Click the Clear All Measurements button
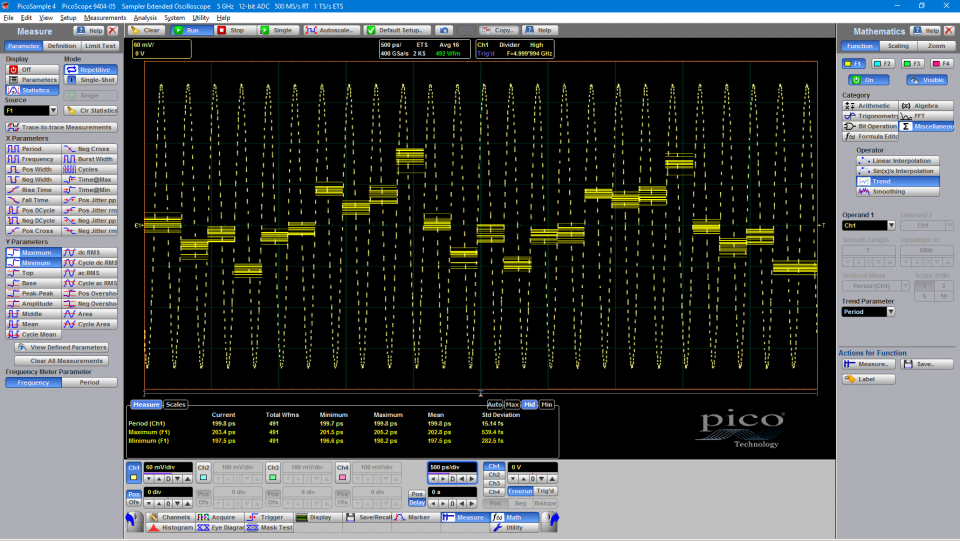This screenshot has width=960, height=541. coord(62,360)
